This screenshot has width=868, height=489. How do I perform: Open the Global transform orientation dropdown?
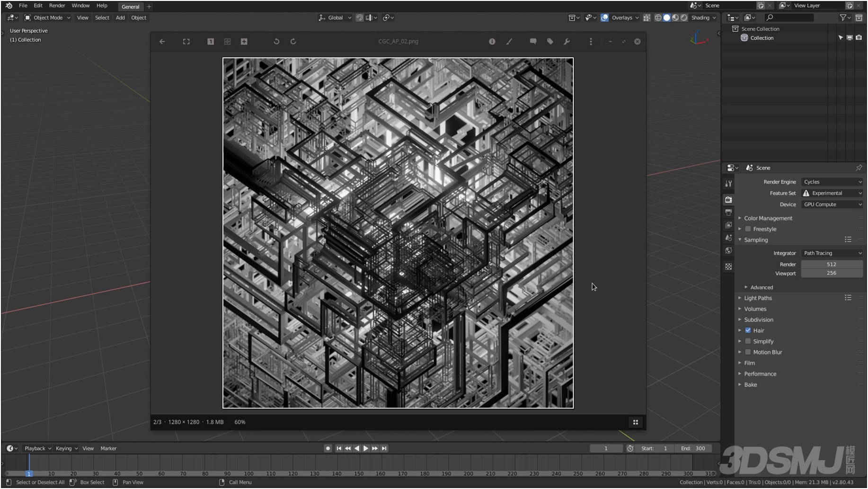(x=335, y=18)
